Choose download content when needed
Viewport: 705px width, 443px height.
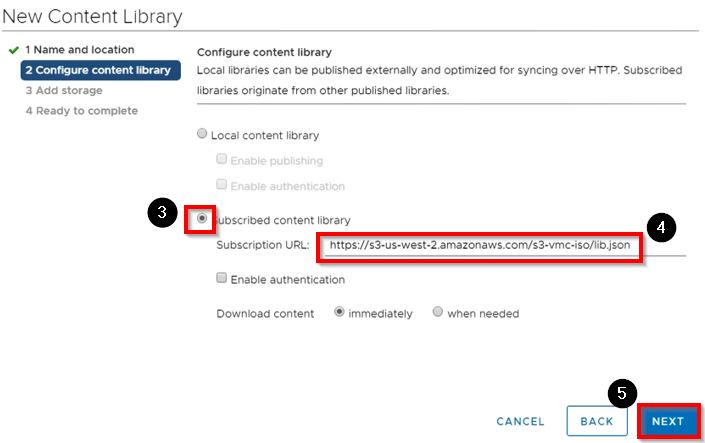pos(437,312)
